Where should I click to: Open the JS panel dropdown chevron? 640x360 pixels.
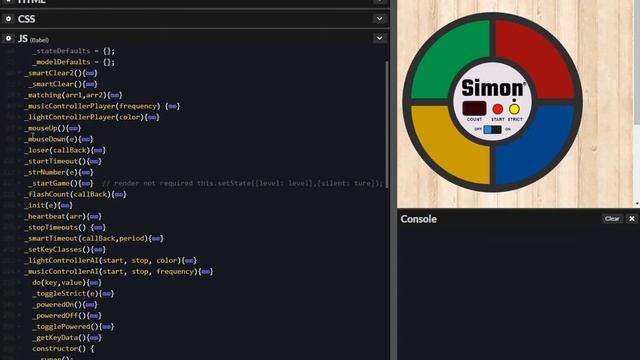tap(380, 38)
